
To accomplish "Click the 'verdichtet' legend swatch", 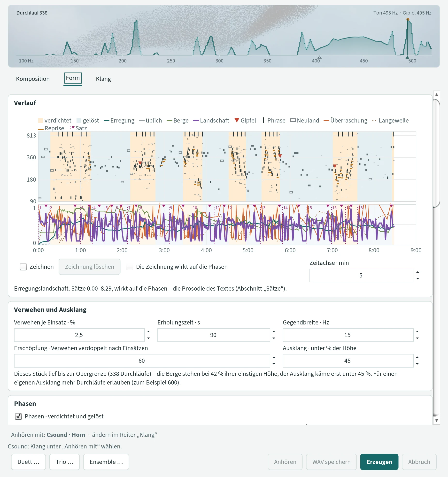I will pyautogui.click(x=41, y=121).
